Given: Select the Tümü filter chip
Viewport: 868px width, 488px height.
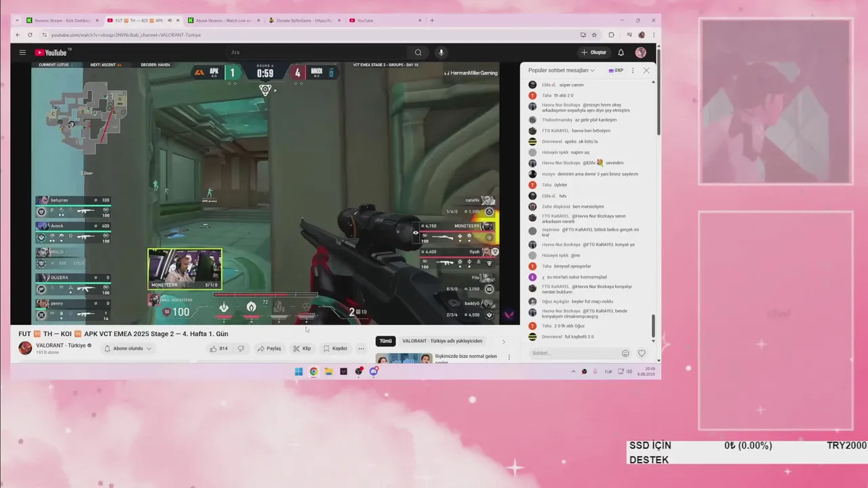Looking at the screenshot, I should (385, 341).
